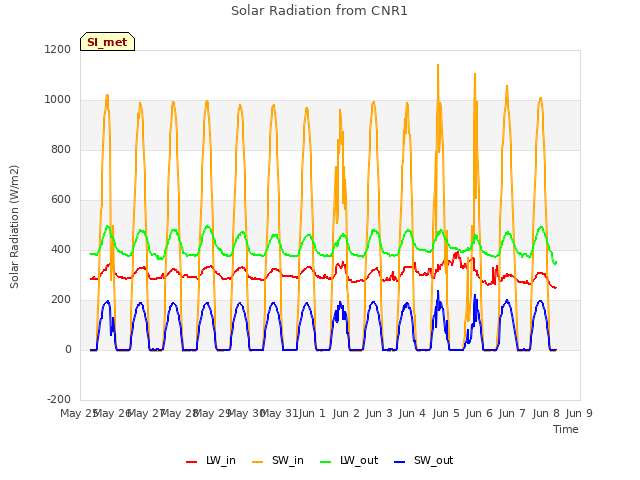Click the SI_met annotation label
This screenshot has height=480, width=640.
(x=107, y=42)
